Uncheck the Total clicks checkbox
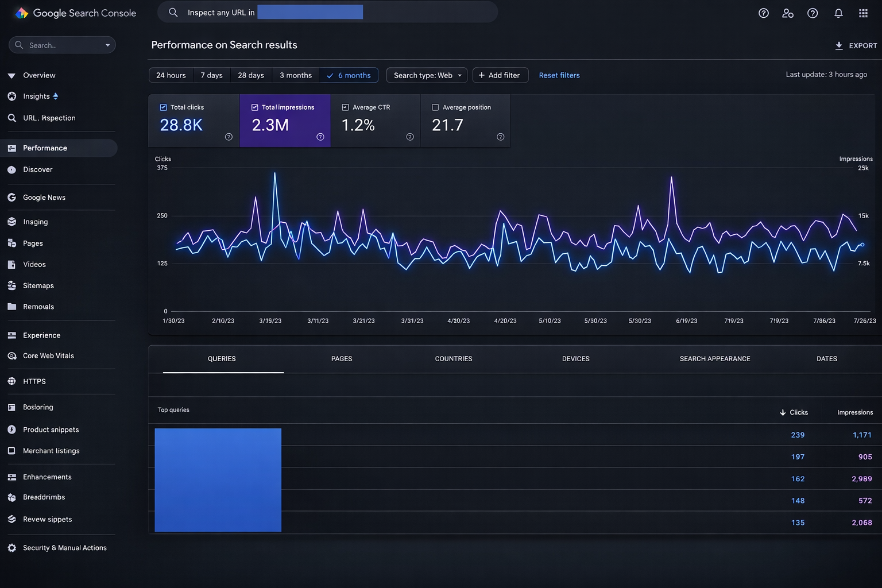 tap(164, 107)
